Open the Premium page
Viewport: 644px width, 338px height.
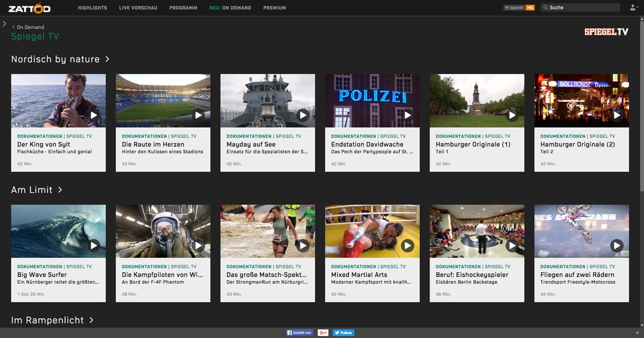coord(275,8)
